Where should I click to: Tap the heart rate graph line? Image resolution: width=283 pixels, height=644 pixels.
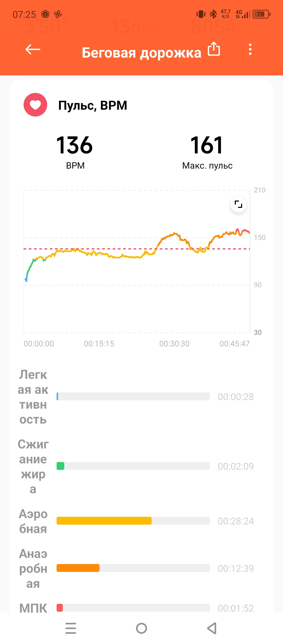pyautogui.click(x=136, y=254)
